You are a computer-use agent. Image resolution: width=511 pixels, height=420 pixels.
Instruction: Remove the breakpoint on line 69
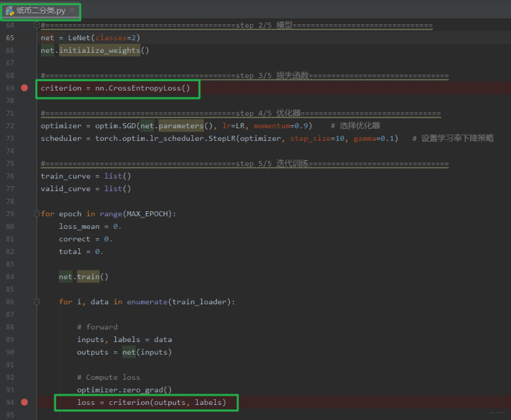(25, 88)
